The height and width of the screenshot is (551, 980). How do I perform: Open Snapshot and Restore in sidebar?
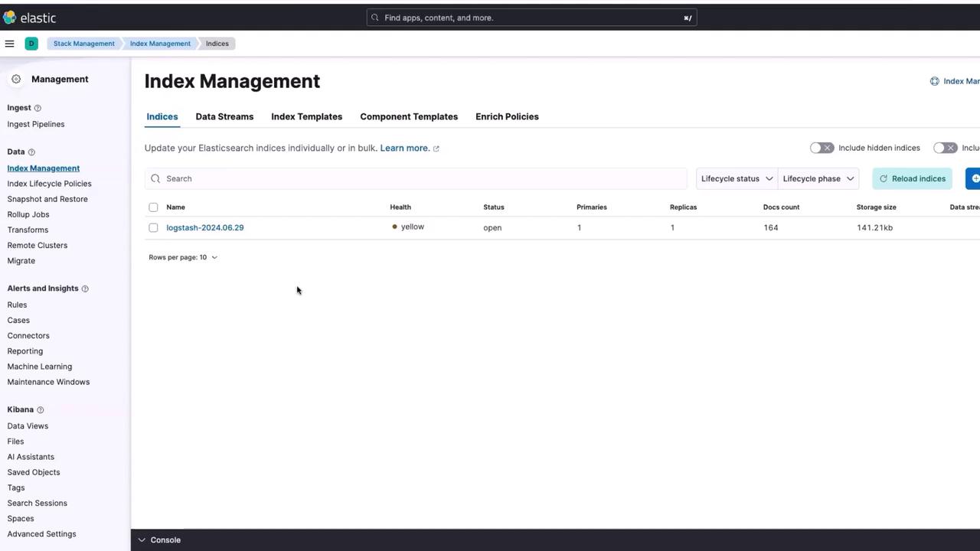click(x=47, y=199)
